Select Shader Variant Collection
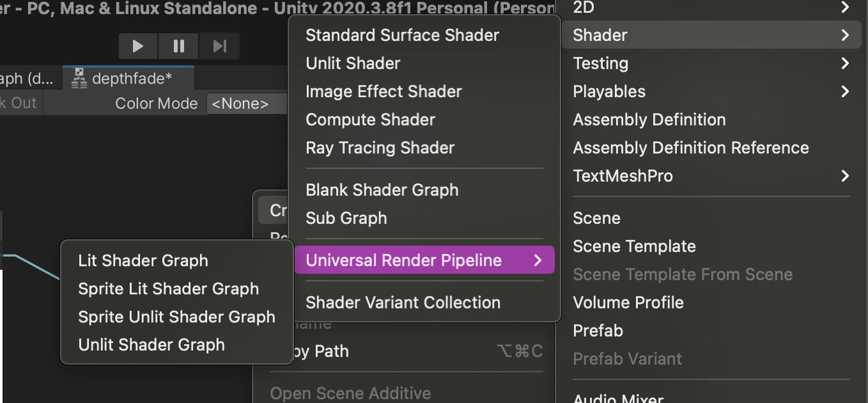This screenshot has width=868, height=403. [403, 303]
